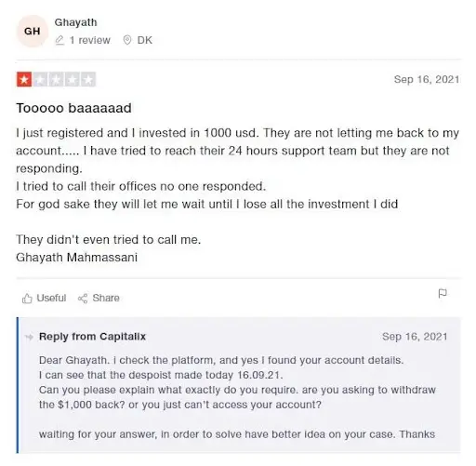Share this review
The image size is (476, 466).
(x=99, y=299)
